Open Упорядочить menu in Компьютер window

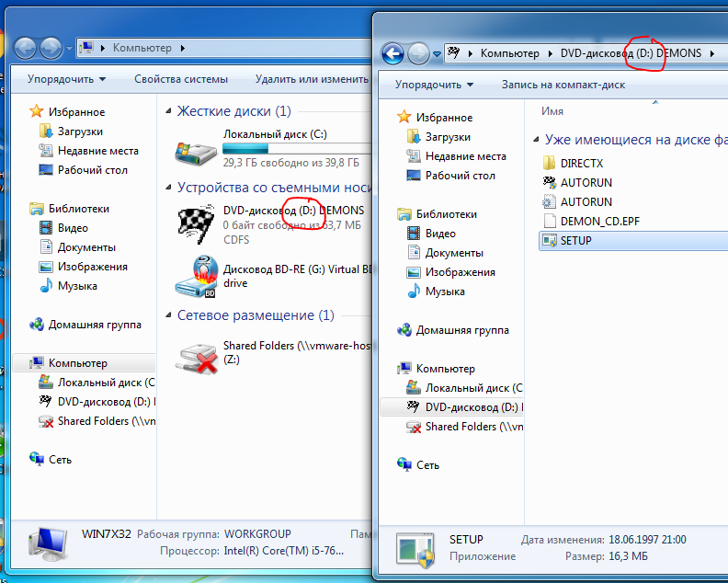coord(66,79)
